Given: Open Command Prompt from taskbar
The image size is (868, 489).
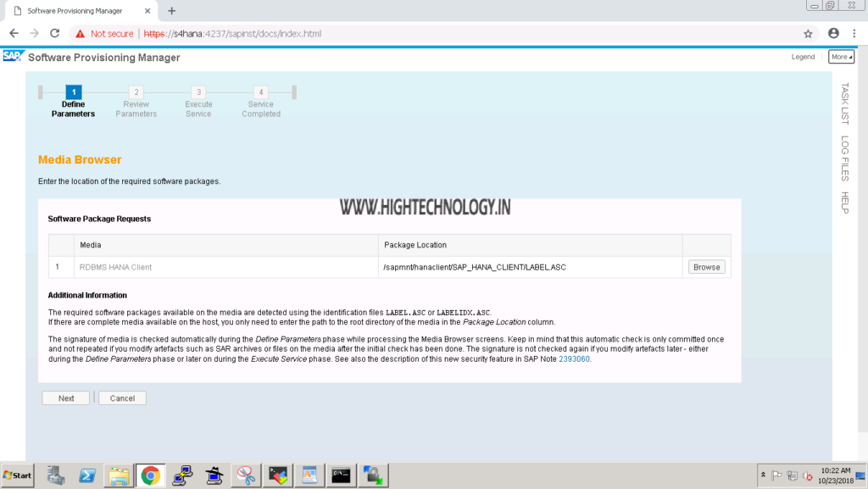Looking at the screenshot, I should point(341,475).
